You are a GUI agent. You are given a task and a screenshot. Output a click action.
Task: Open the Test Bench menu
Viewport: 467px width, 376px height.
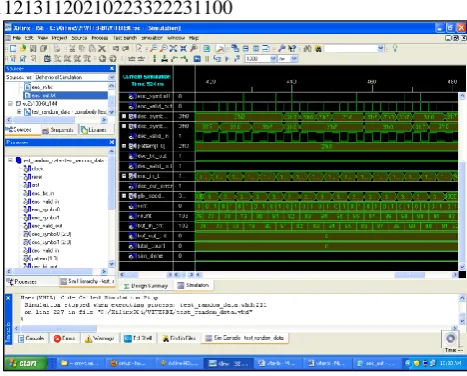pos(125,38)
